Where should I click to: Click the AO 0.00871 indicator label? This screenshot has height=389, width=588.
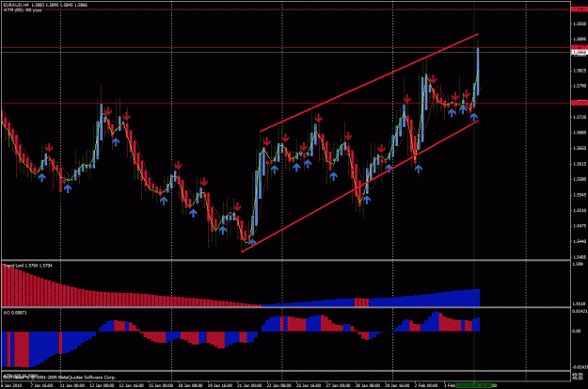click(x=14, y=313)
